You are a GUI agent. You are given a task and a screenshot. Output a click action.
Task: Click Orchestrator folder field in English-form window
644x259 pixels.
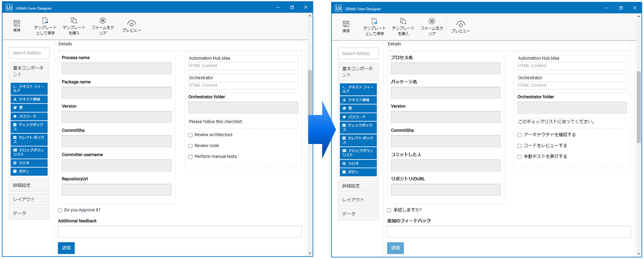coord(243,108)
